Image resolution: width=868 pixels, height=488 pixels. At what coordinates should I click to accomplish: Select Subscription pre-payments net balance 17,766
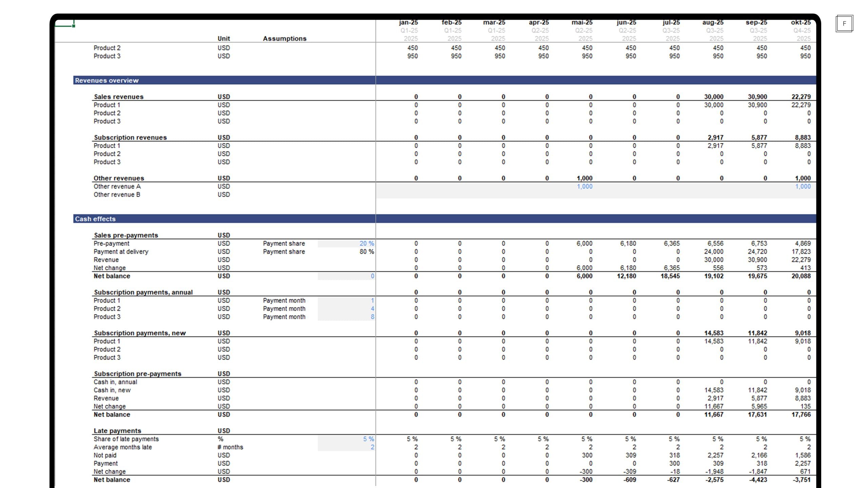coord(801,414)
